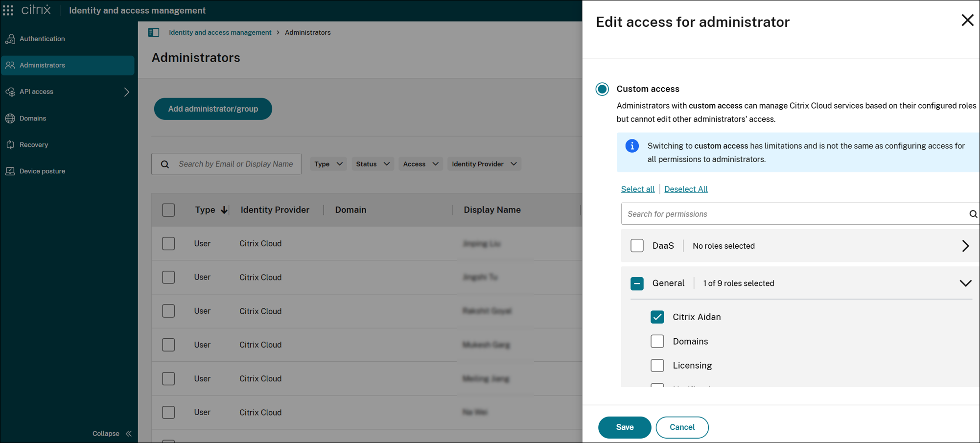Enable the Licensing role checkbox
This screenshot has width=980, height=443.
[x=657, y=365]
